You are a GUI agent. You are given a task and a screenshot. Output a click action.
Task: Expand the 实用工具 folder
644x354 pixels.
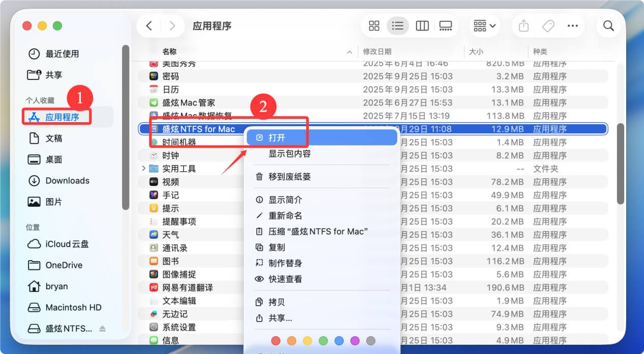[x=143, y=168]
